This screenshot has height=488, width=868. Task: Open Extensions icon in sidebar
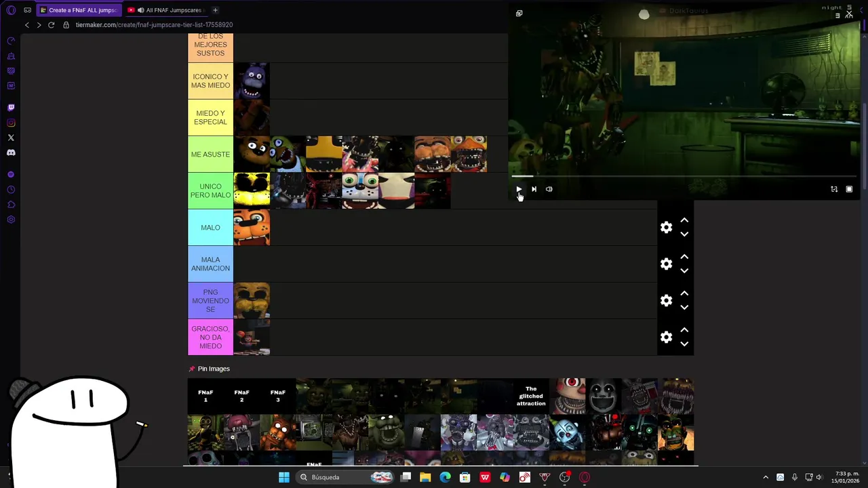click(x=11, y=205)
